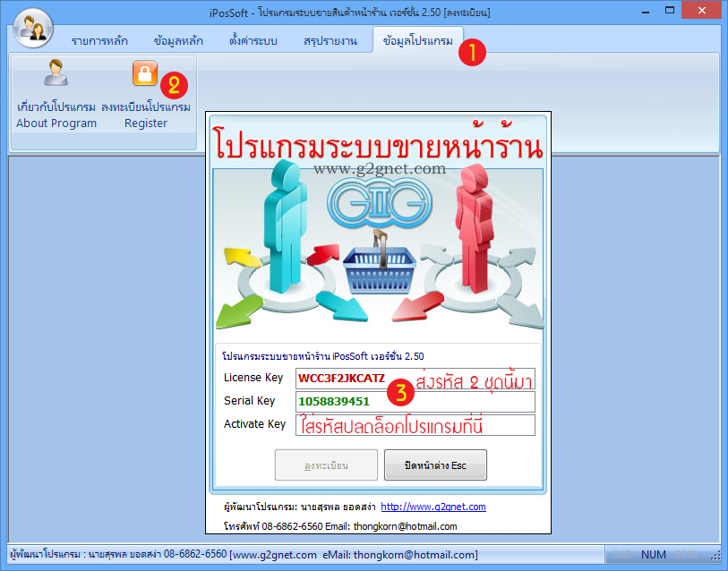This screenshot has width=728, height=571.
Task: Click the iPosSoft เวอร์ชั่น 2.50 group title
Action: 323,356
